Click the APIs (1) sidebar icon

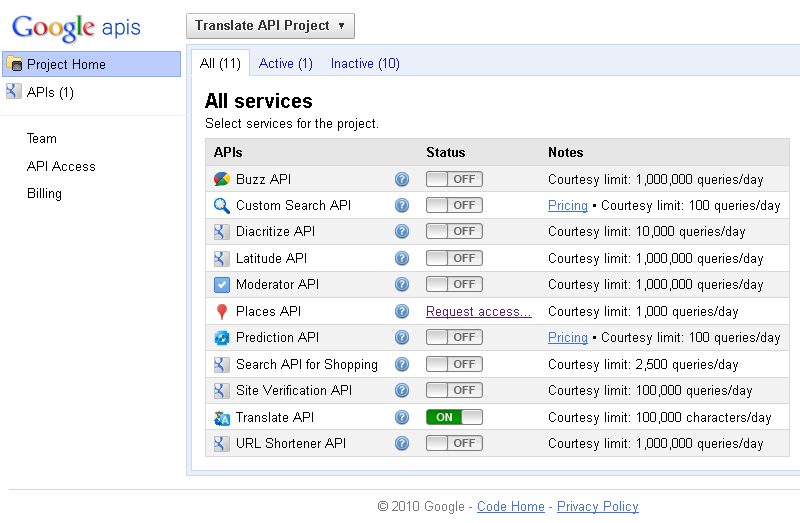[x=14, y=91]
